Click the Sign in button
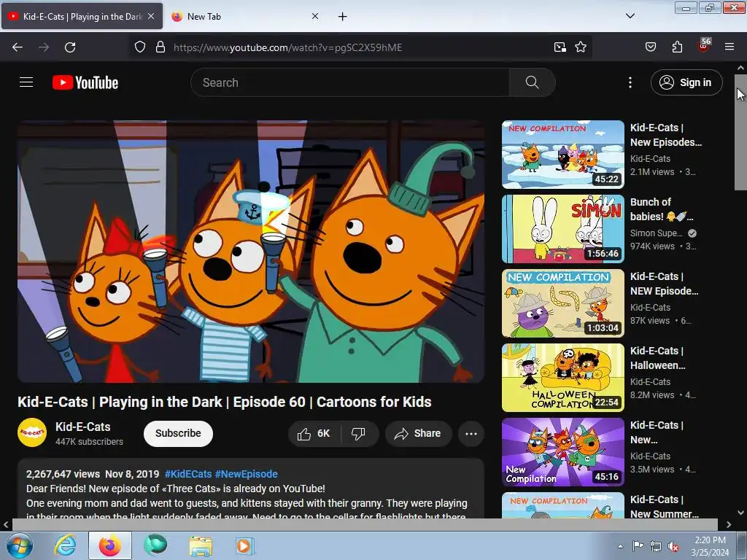Viewport: 747px width, 560px height. coord(686,82)
